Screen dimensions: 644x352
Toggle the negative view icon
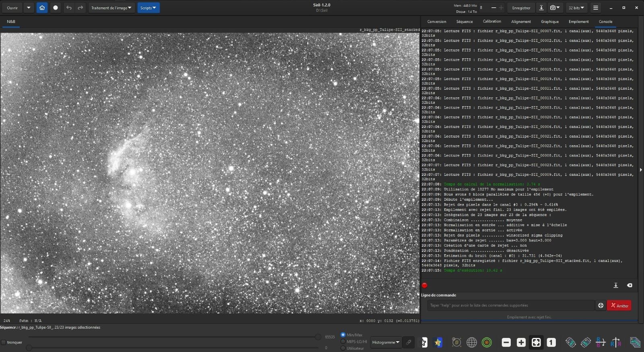click(424, 342)
